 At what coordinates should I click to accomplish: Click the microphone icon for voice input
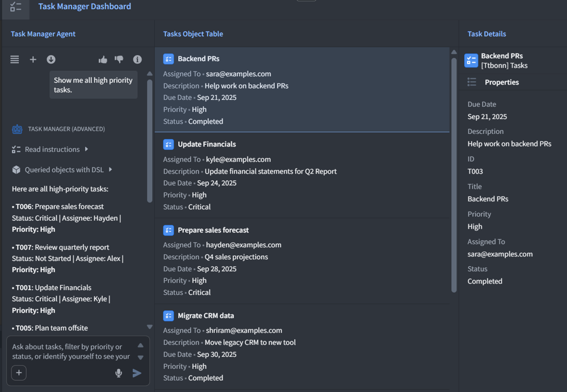pyautogui.click(x=119, y=373)
